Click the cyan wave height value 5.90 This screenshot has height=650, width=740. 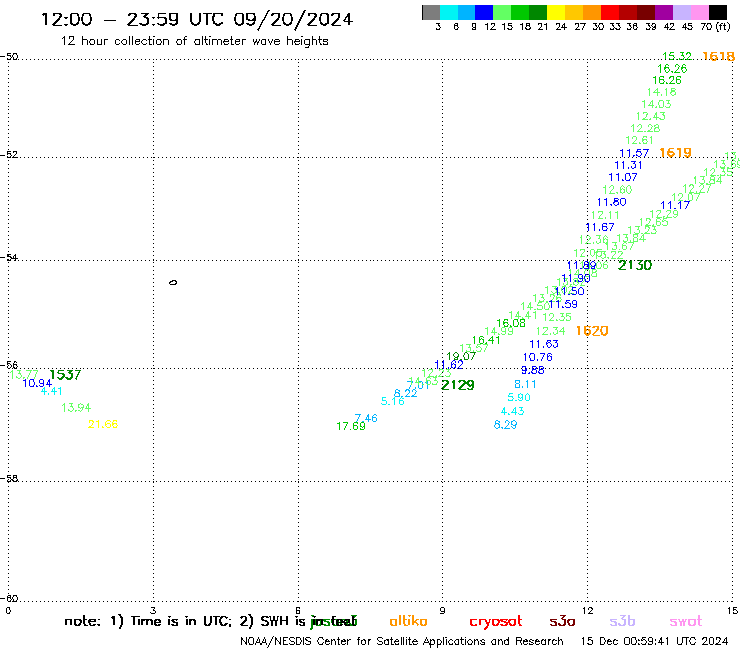click(519, 397)
